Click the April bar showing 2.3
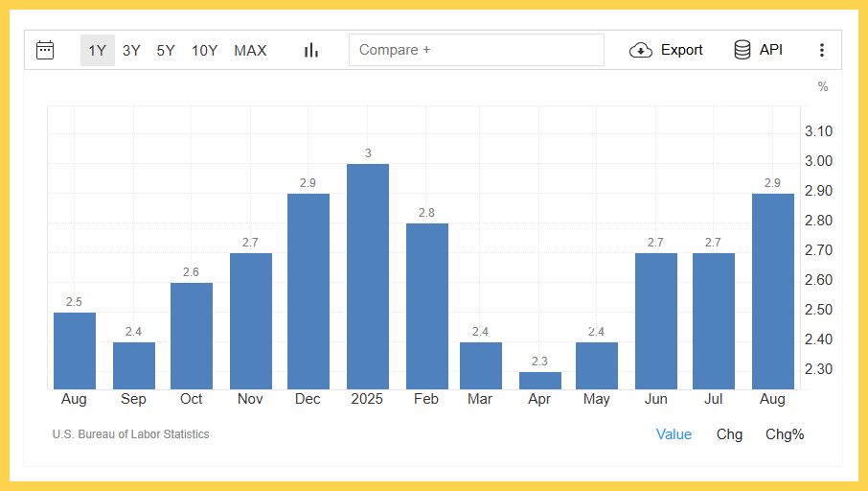Viewport: 868px width, 491px height. [x=540, y=381]
